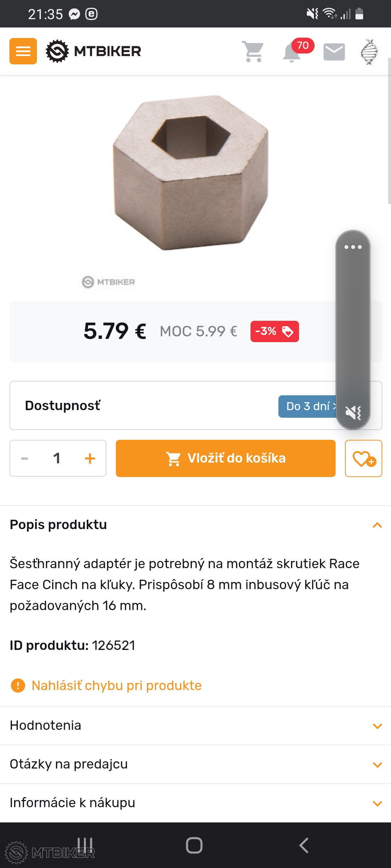Click the quantity input field
Screen dimensions: 391x868
(57, 459)
